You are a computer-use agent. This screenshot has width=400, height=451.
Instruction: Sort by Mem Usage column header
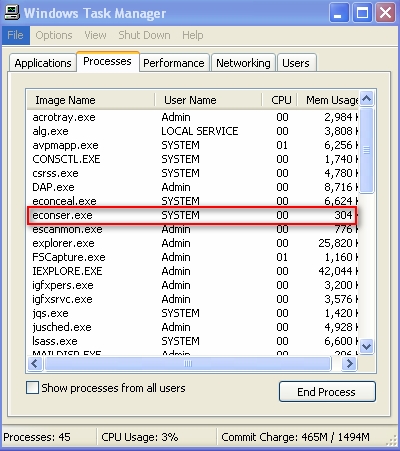(x=328, y=100)
